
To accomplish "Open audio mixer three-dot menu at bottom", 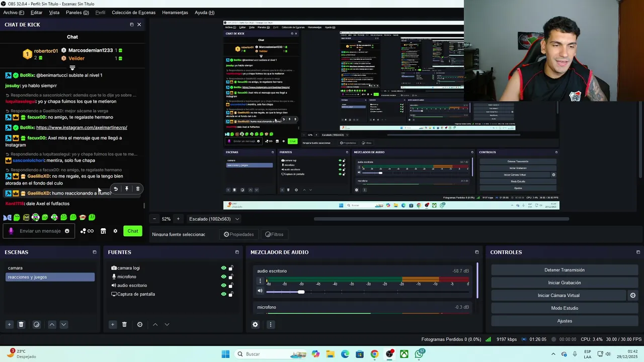I will pos(270,325).
